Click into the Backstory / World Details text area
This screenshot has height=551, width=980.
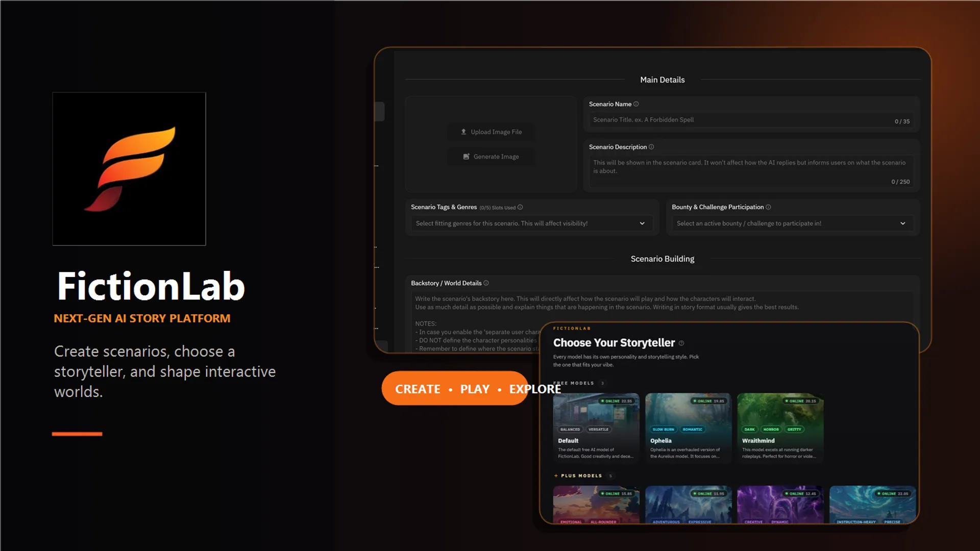tap(662, 322)
